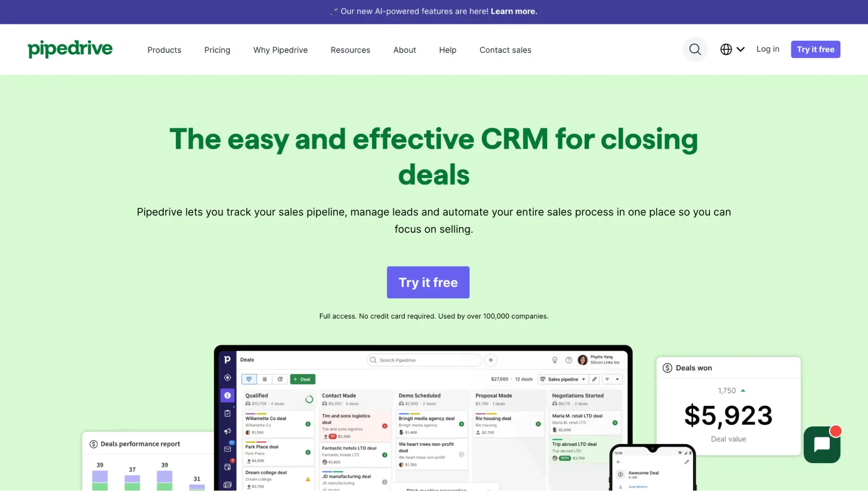
Task: Click the pipeline view icon in deals
Action: tap(249, 379)
